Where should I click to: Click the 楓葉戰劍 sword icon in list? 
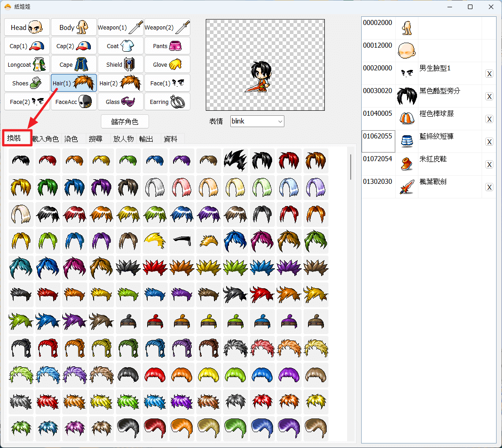pos(407,187)
